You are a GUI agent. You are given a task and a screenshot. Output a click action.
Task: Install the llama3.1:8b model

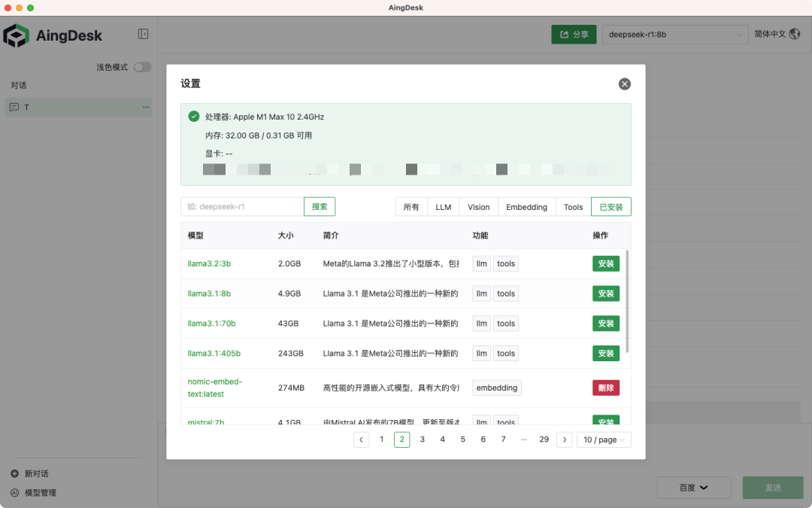[x=606, y=294]
